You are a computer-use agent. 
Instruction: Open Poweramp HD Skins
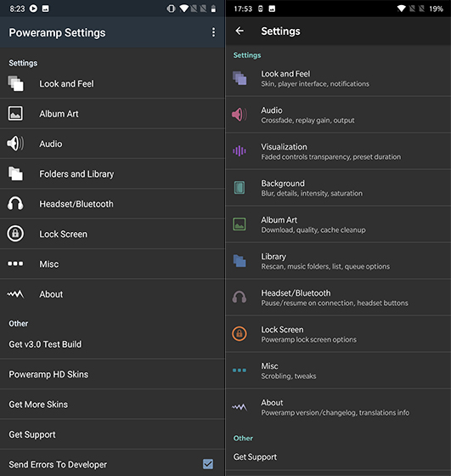pyautogui.click(x=112, y=374)
